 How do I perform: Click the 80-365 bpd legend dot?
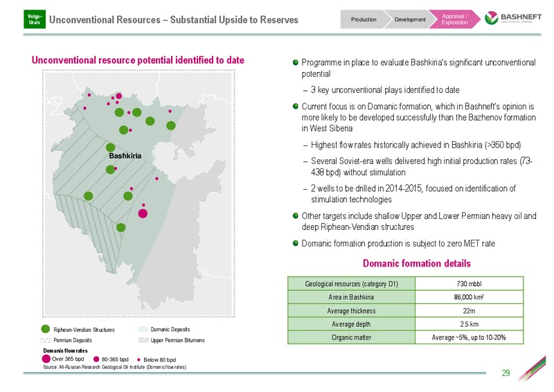pyautogui.click(x=96, y=359)
